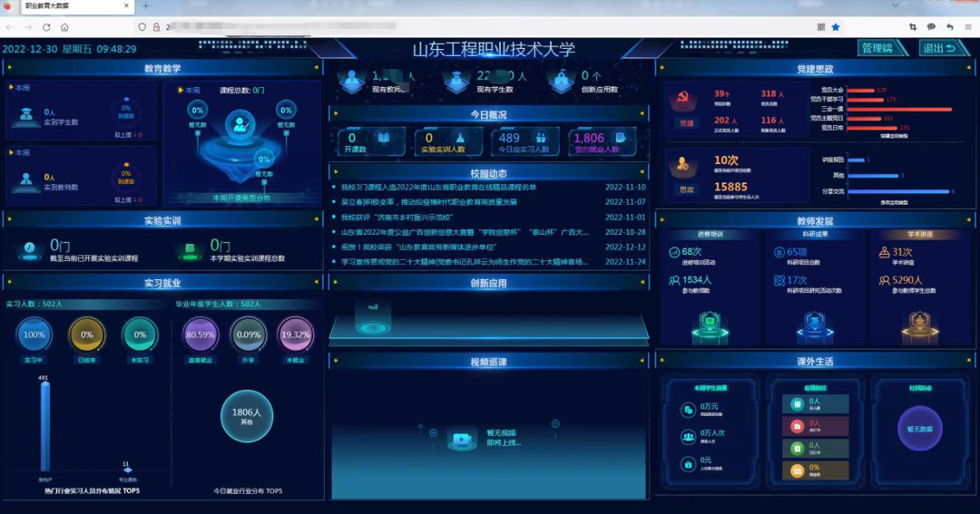
Task: Open the 党建思政 section header
Action: pyautogui.click(x=815, y=69)
